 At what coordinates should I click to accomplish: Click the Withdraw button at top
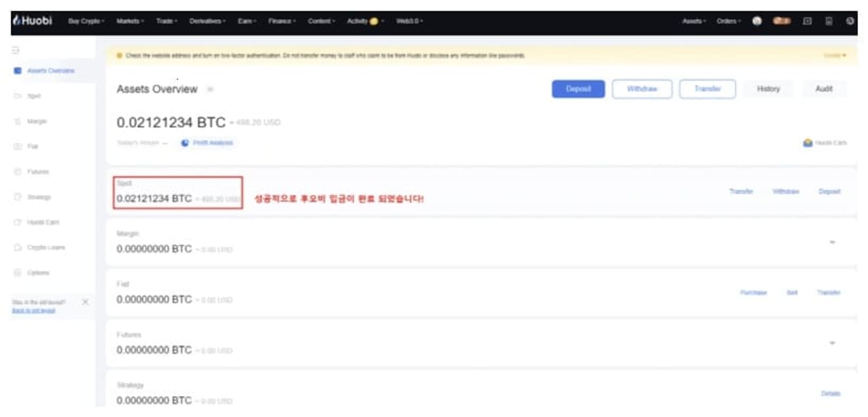pos(642,89)
